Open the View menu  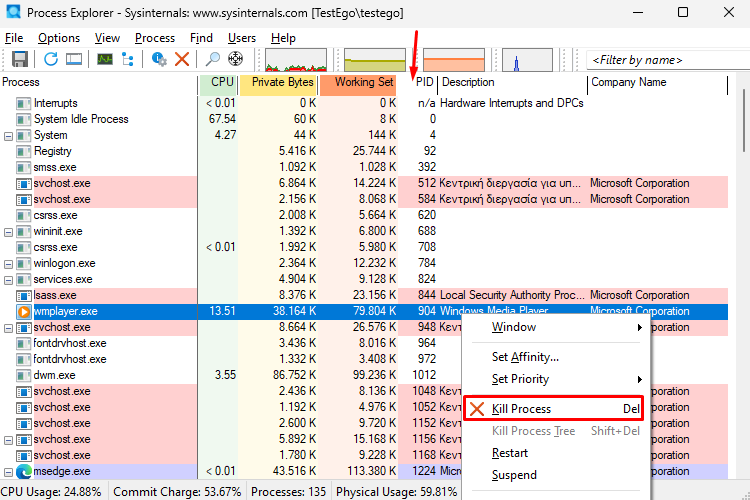(107, 38)
